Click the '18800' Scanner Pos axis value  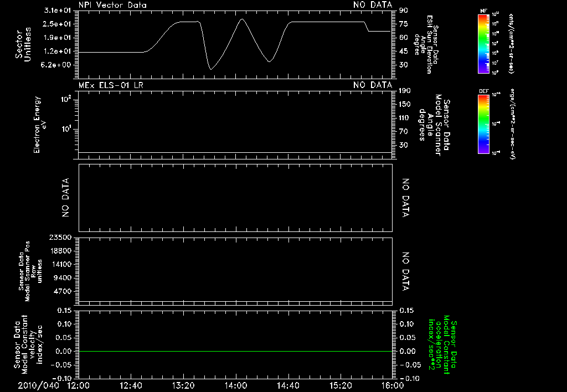[60, 251]
